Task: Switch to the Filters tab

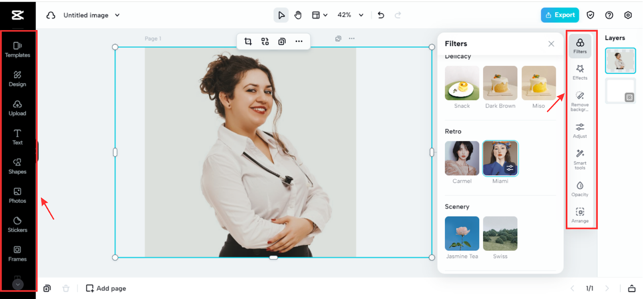Action: pyautogui.click(x=580, y=46)
